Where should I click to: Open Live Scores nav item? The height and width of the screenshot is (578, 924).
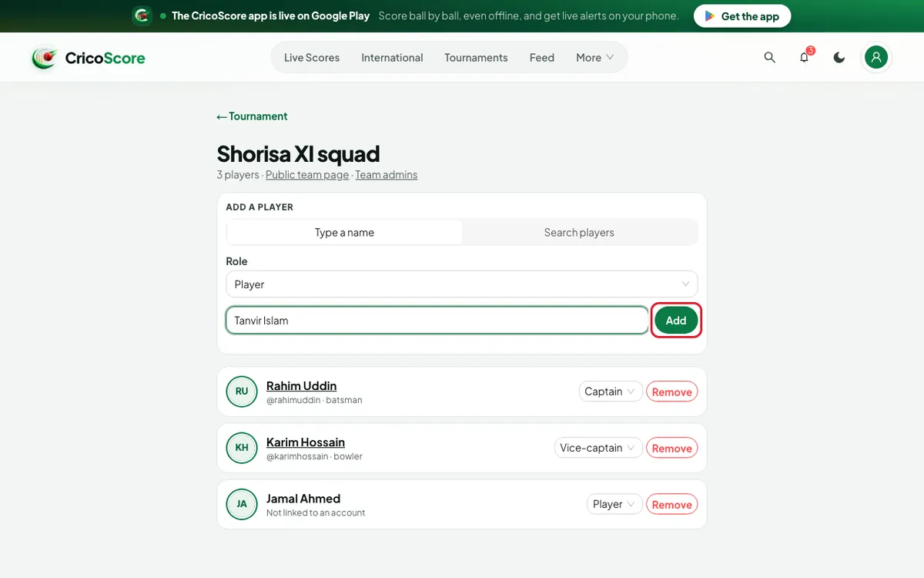[312, 58]
